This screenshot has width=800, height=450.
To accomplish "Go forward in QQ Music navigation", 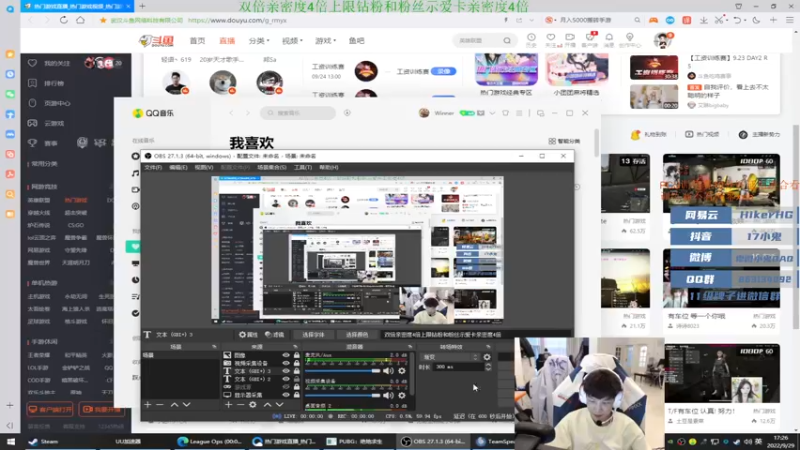I will coord(248,113).
